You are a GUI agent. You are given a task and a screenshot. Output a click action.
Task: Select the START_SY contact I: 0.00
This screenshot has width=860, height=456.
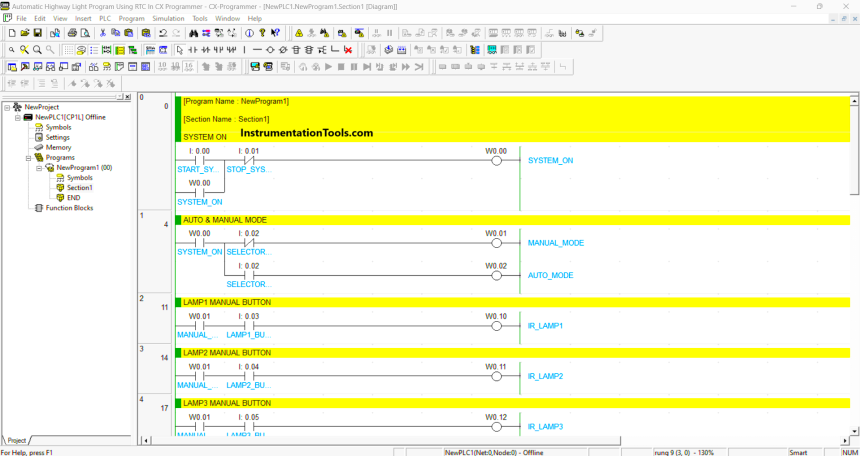[x=199, y=161]
